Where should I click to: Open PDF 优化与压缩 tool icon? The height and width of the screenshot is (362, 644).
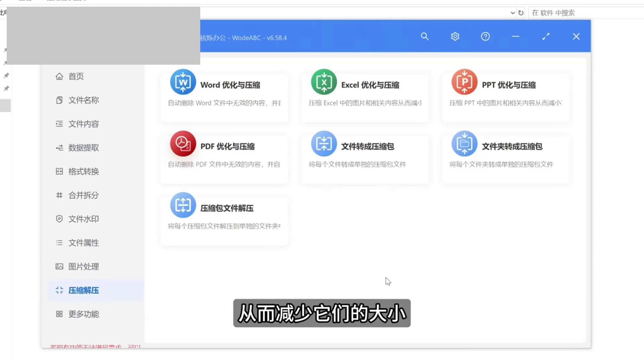coord(183,144)
